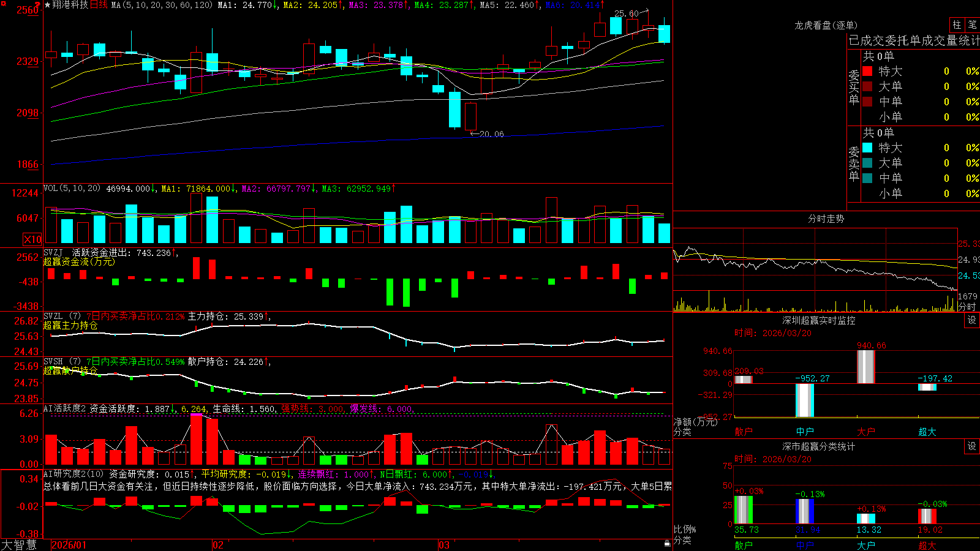The image size is (980, 551).
Task: Click 委卖单 vertical label
Action: 854,164
